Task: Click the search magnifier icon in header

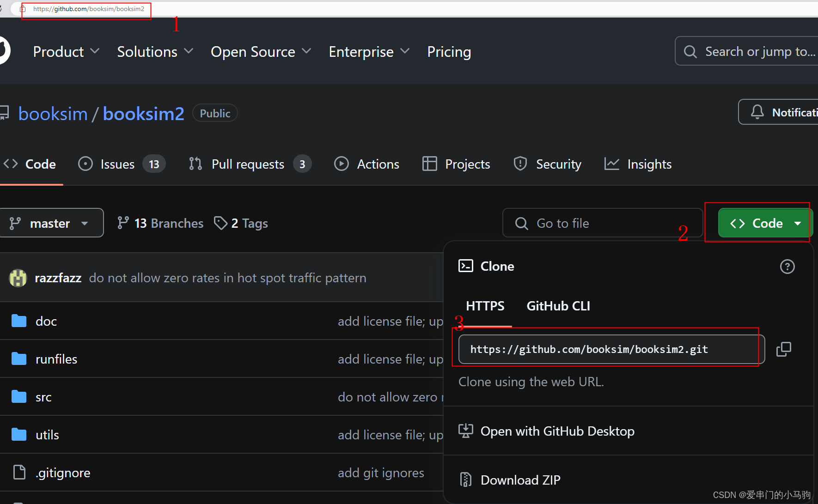Action: pos(690,52)
